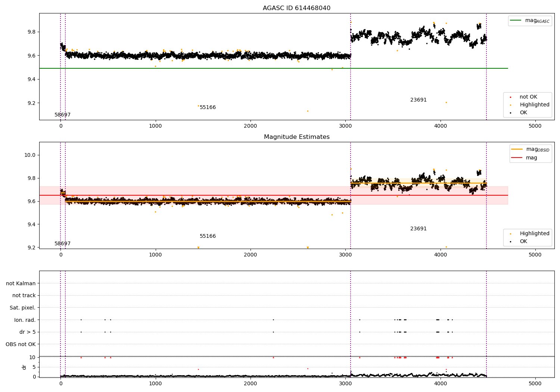Select "OK" legend entry in Magnitude Estimates plot

point(523,242)
